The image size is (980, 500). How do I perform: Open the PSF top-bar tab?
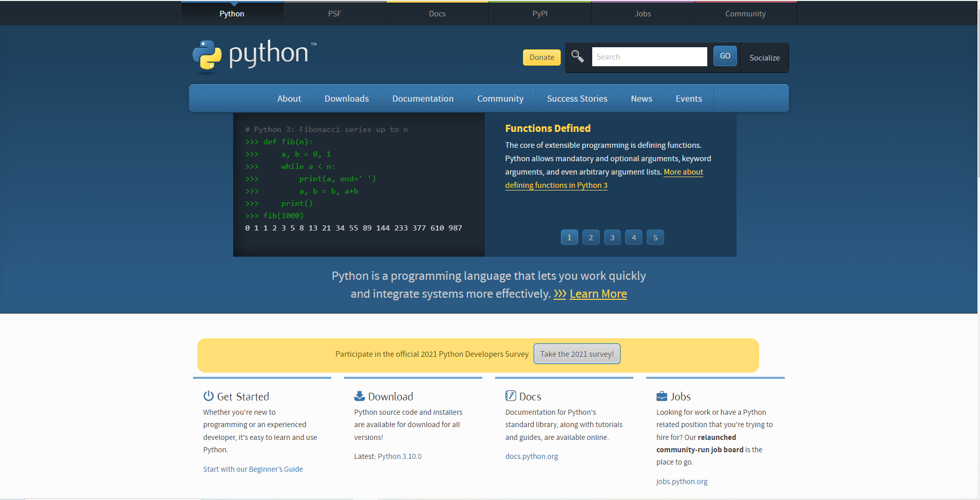click(335, 13)
